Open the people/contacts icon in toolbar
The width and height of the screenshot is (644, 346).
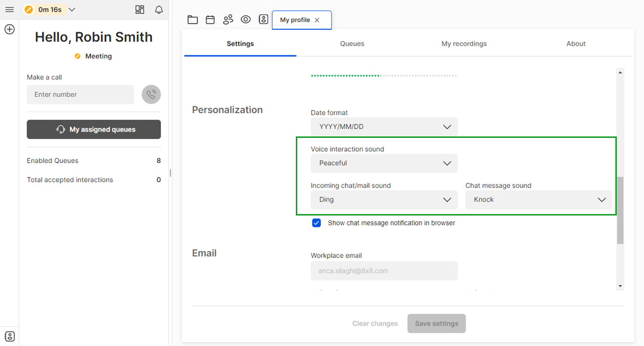(x=228, y=20)
